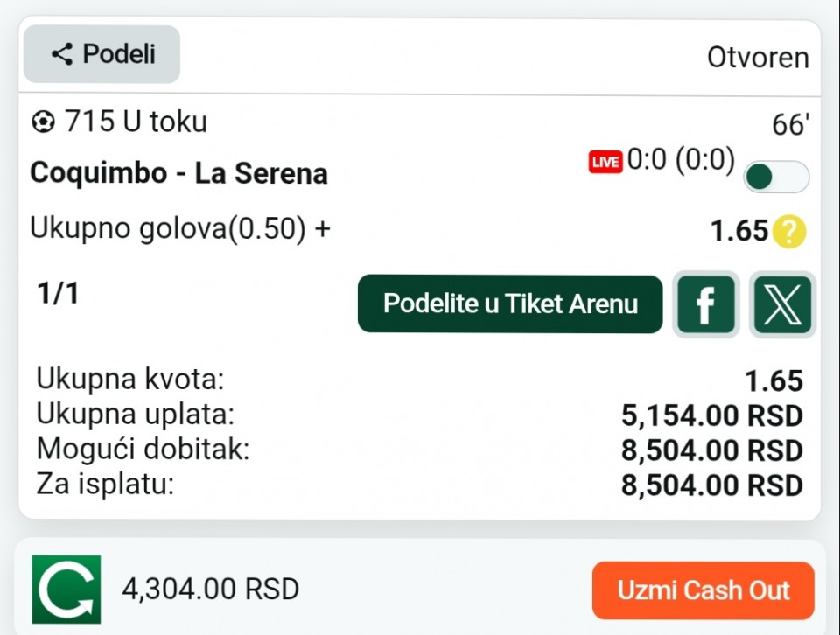The height and width of the screenshot is (635, 840).
Task: Select the Ukupno golova(0.50) + bet line
Action: [x=181, y=228]
